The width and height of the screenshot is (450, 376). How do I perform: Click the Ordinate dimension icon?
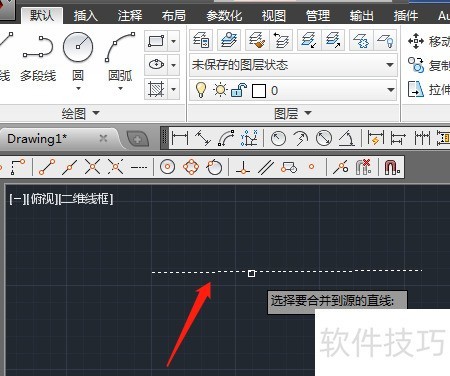point(249,138)
